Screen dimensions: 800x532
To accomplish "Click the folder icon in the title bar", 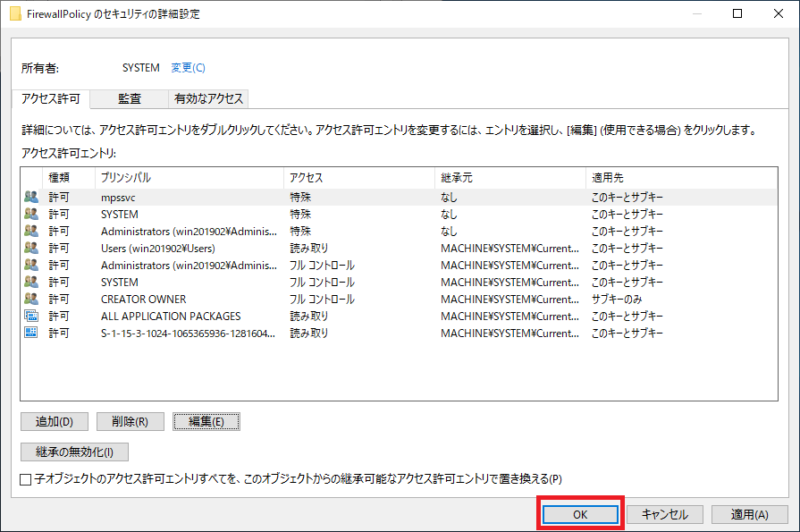I will tap(15, 13).
